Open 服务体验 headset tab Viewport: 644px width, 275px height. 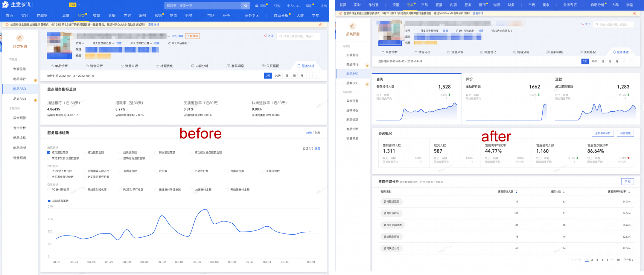[620, 52]
